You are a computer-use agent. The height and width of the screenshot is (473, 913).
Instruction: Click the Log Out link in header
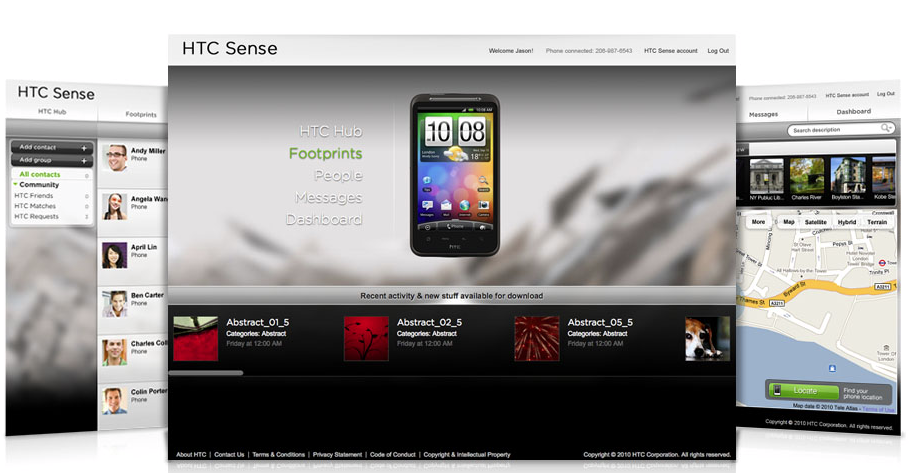(x=718, y=51)
